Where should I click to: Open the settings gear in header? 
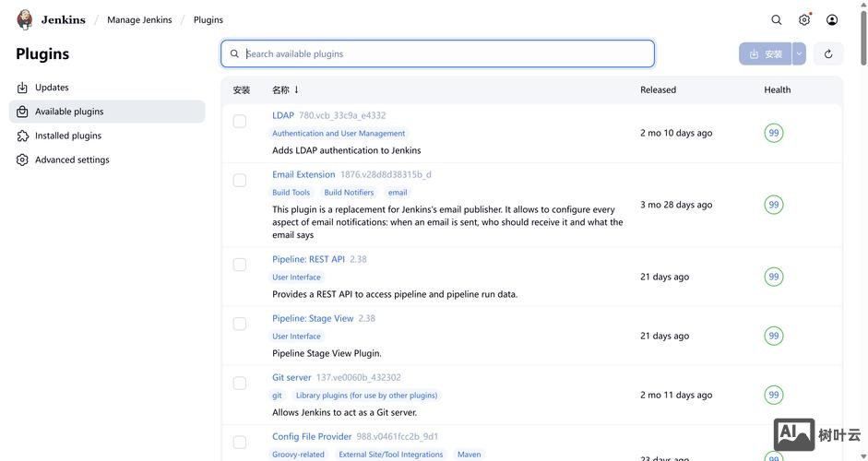(x=804, y=19)
